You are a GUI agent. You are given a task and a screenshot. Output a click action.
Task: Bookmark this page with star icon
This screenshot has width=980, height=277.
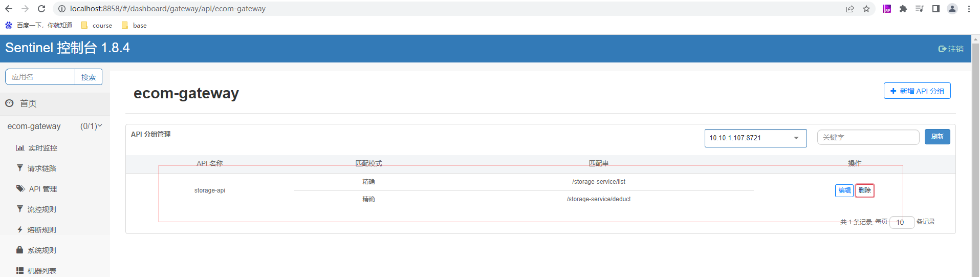point(866,9)
